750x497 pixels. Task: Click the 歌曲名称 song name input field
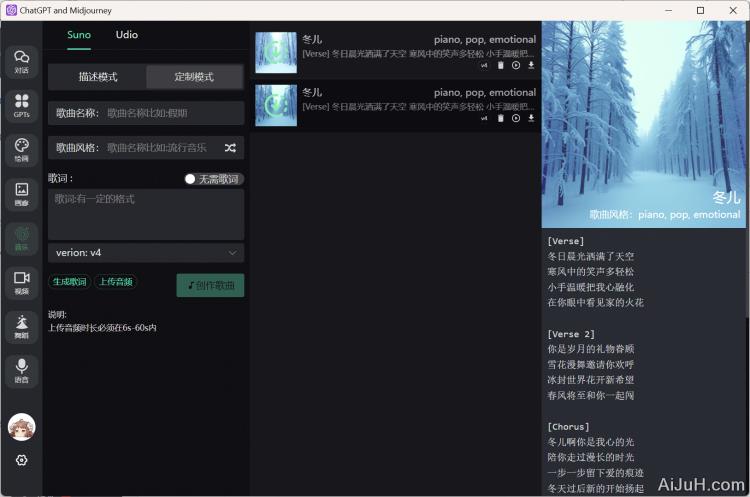170,113
